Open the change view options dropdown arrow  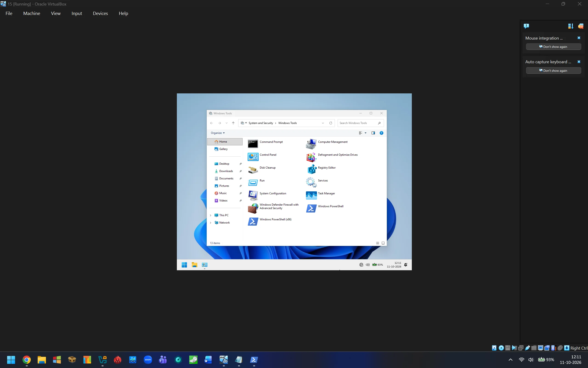point(365,133)
